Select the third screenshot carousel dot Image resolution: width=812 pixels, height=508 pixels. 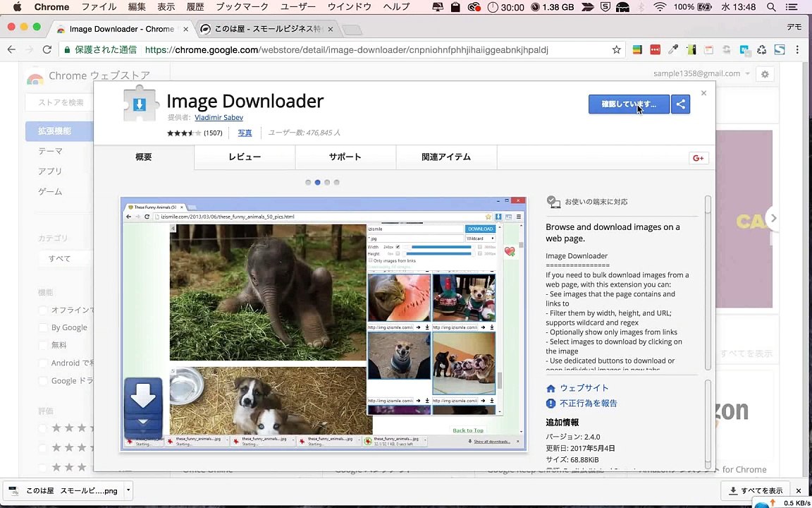click(327, 183)
